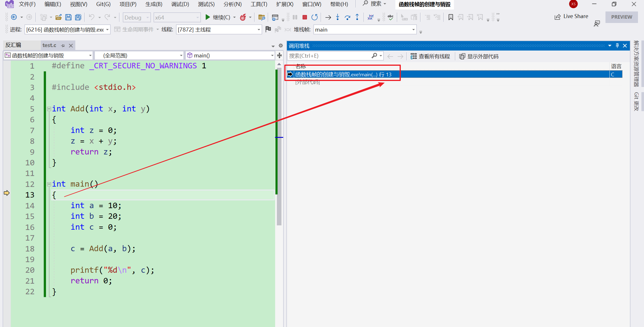The height and width of the screenshot is (327, 644).
Task: Toggle bookmark with the bookmark icon
Action: point(451,17)
